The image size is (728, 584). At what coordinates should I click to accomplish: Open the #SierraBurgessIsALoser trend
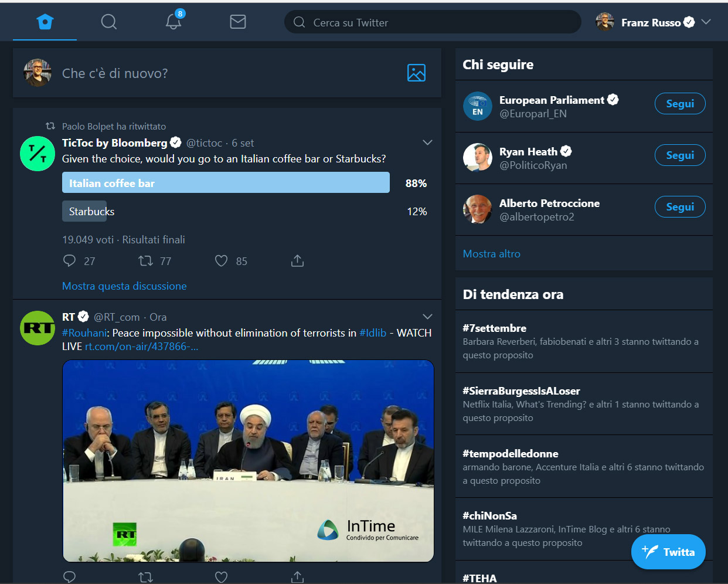(521, 391)
